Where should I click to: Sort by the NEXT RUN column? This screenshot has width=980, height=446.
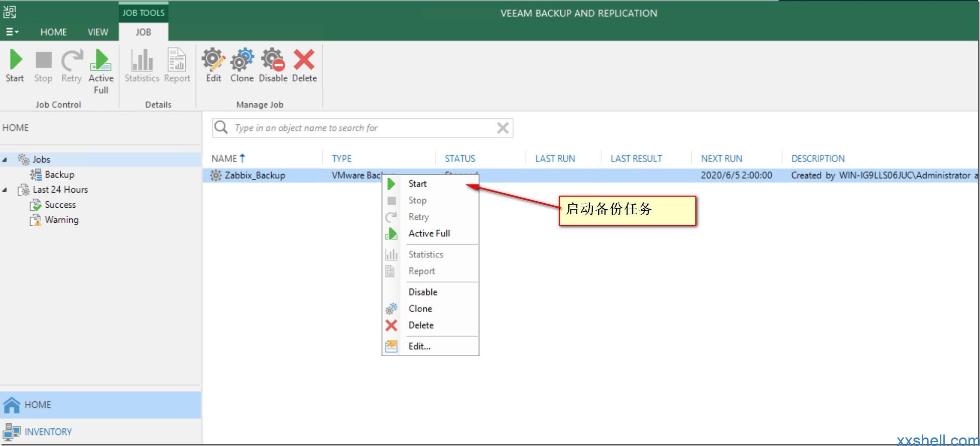721,159
